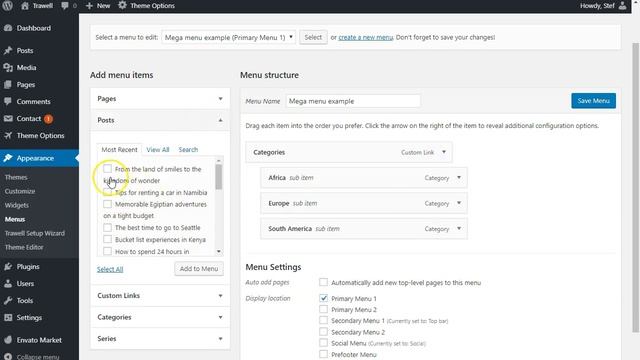The image size is (640, 360).
Task: Click the Settings icon in sidebar
Action: point(8,318)
